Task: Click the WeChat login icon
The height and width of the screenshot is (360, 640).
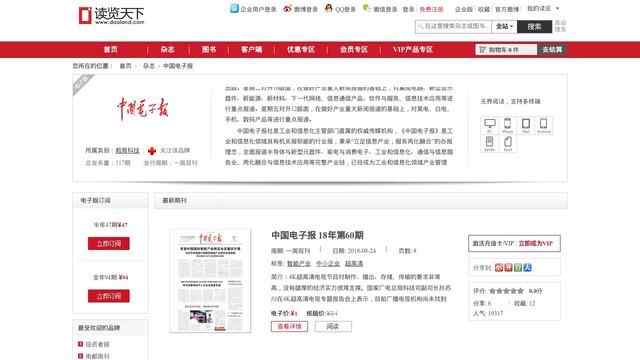Action: (366, 8)
